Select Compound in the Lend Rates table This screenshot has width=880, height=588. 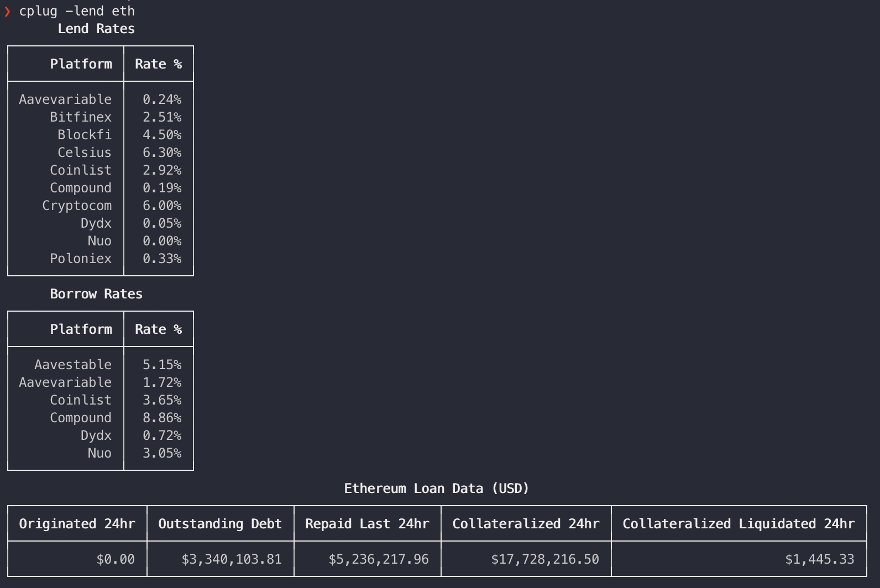(x=81, y=188)
